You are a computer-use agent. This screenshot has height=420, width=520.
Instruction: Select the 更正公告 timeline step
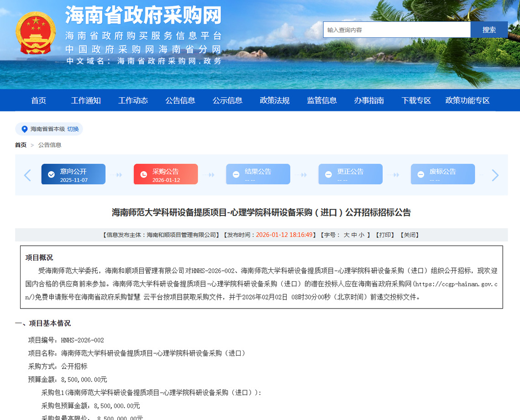[350, 174]
